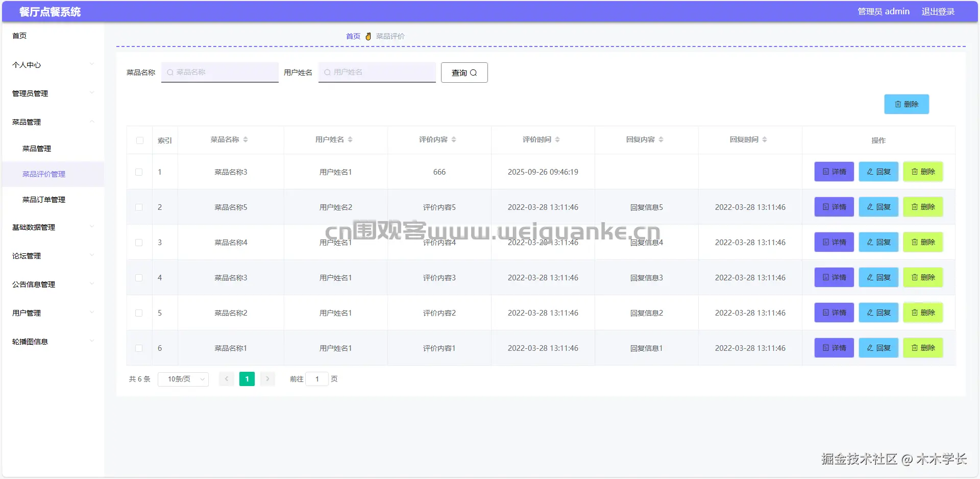
Task: Click 回复 for row 1 with 666
Action: (x=878, y=172)
